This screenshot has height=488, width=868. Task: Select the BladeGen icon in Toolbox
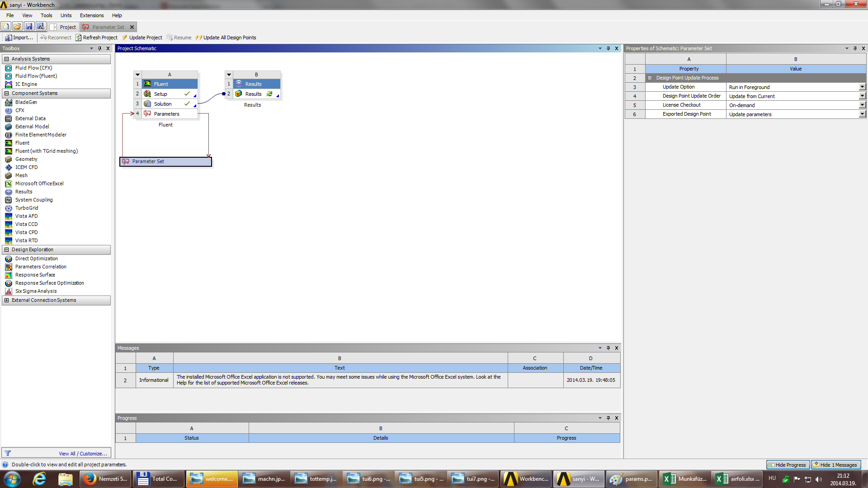[8, 102]
